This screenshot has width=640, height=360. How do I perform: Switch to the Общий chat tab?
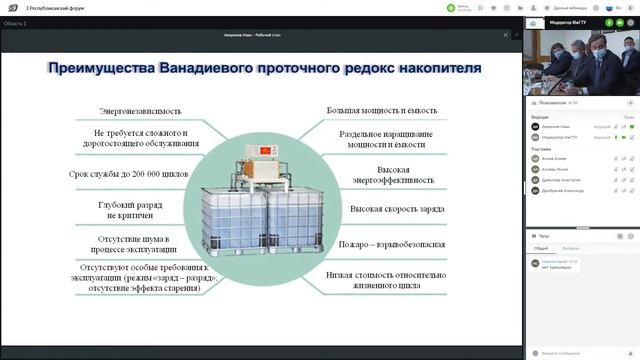point(541,249)
